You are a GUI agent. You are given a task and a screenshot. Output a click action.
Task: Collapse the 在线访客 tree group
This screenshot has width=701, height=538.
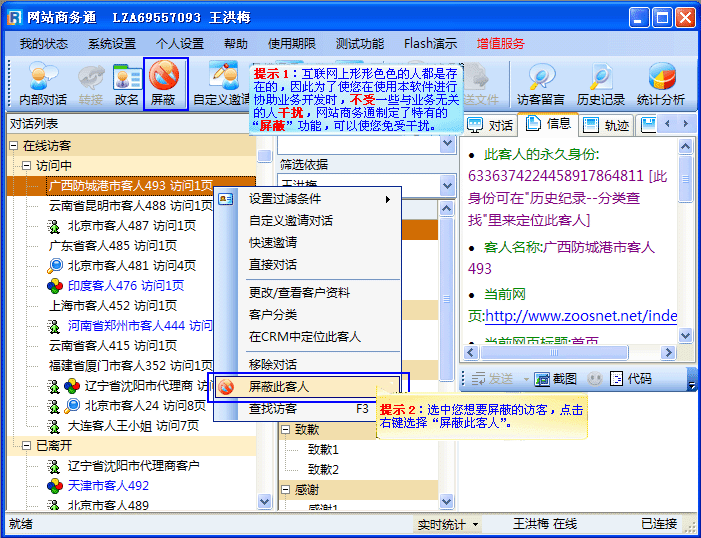(13, 146)
